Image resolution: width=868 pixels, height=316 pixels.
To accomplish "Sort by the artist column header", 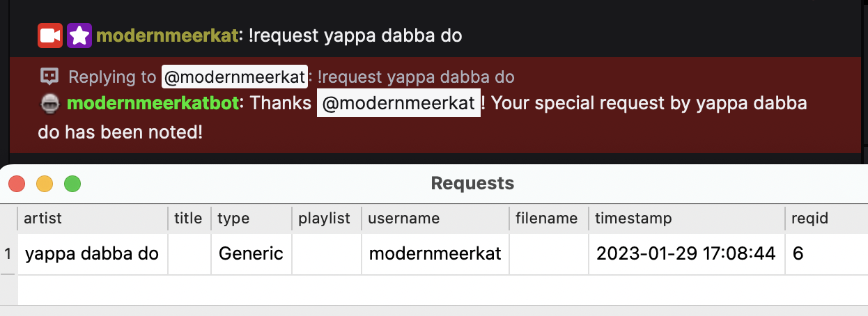I will [x=92, y=219].
